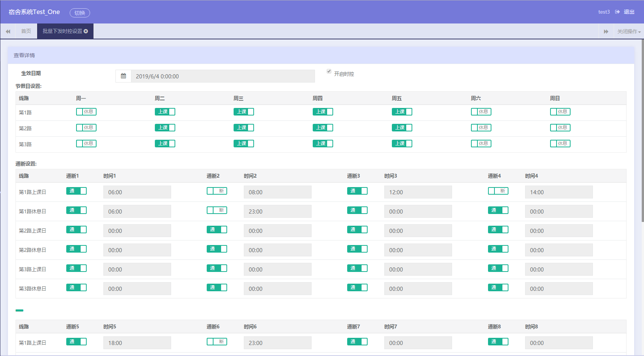Screen dimensions: 644x356
Task: Toggle 第2路 周三 上课 switch
Action: click(244, 128)
